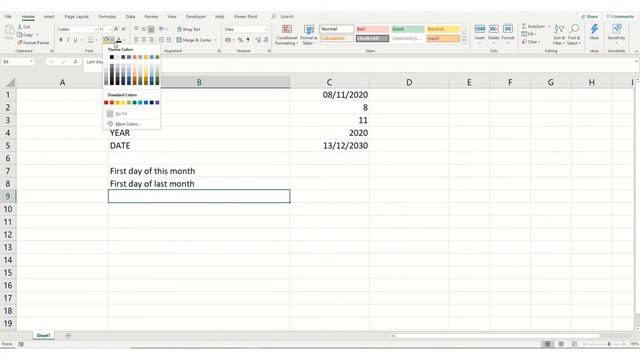The height and width of the screenshot is (360, 640).
Task: Click the Copy icon in Clipboard group
Action: [20, 35]
